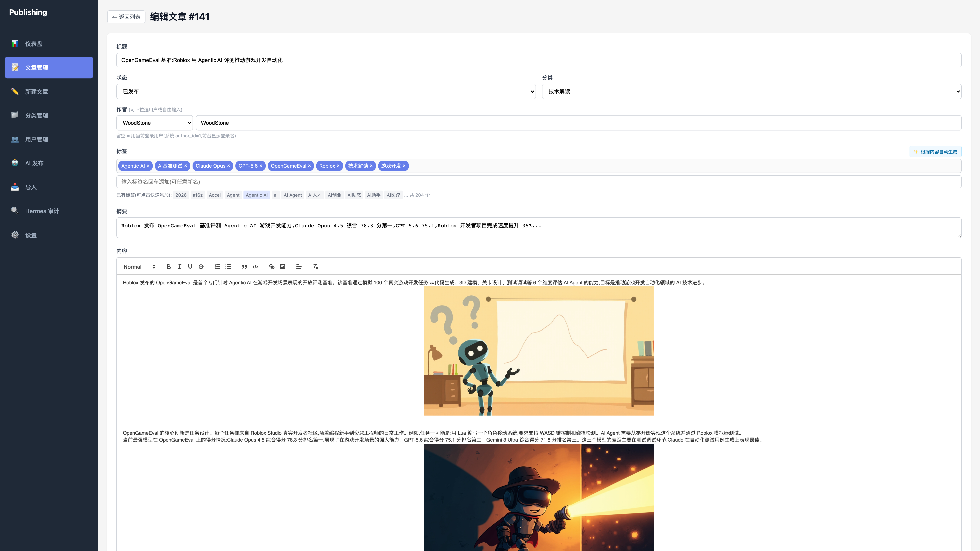
Task: Go to 文章管理 in the sidebar
Action: (49, 68)
